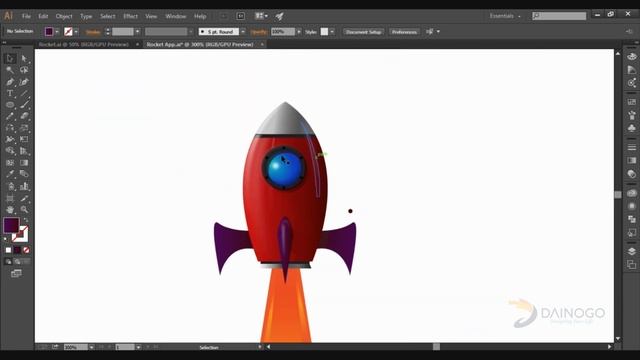
Task: Select the Artboard tool
Action: [10, 198]
